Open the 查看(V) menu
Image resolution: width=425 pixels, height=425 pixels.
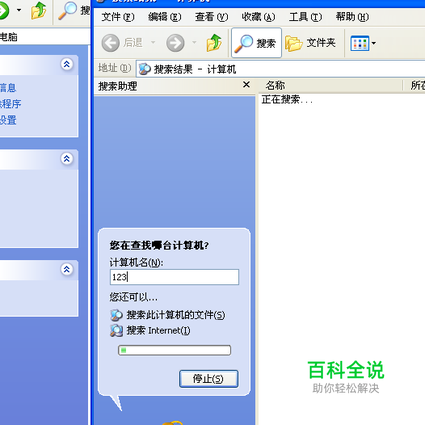pos(211,17)
